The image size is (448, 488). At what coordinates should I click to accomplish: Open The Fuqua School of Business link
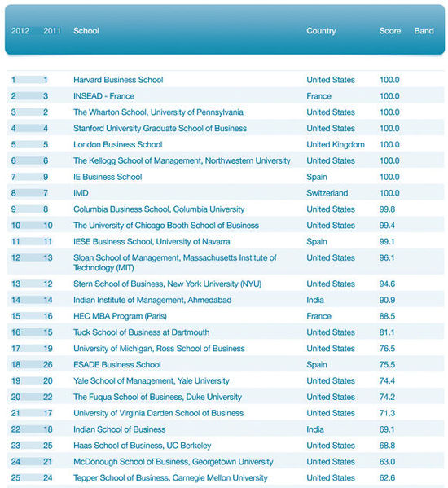coord(157,397)
